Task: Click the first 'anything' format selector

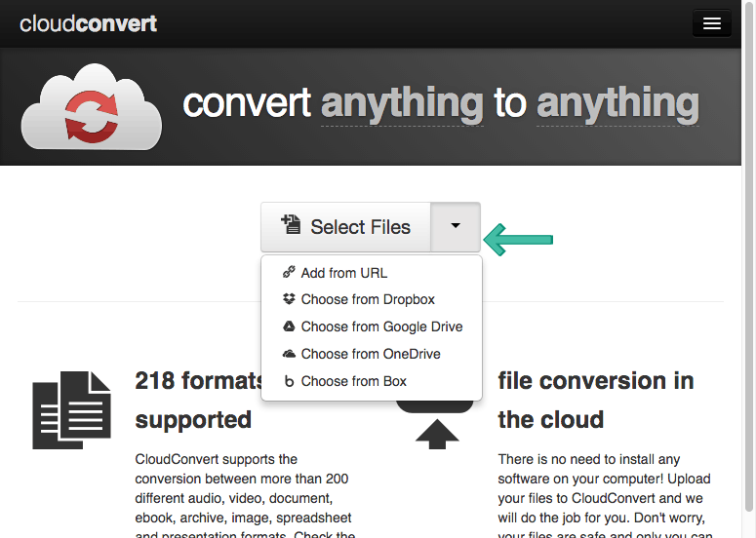Action: 402,104
